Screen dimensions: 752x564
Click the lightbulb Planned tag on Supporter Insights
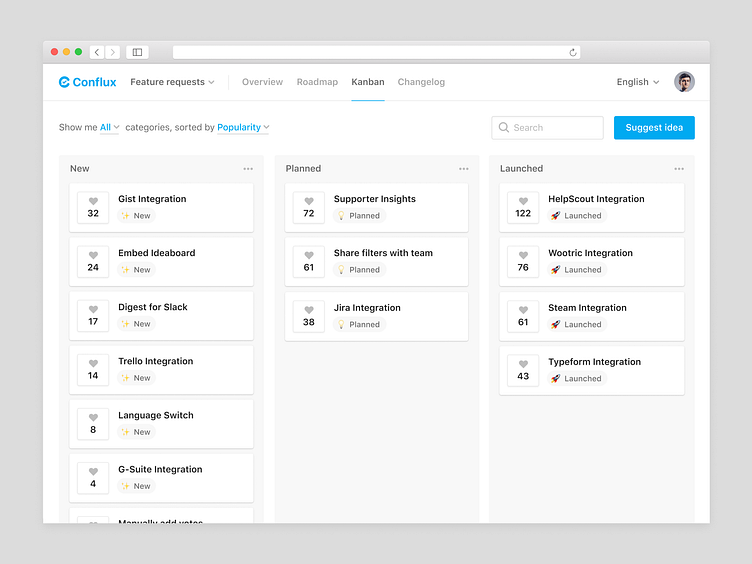click(x=359, y=216)
